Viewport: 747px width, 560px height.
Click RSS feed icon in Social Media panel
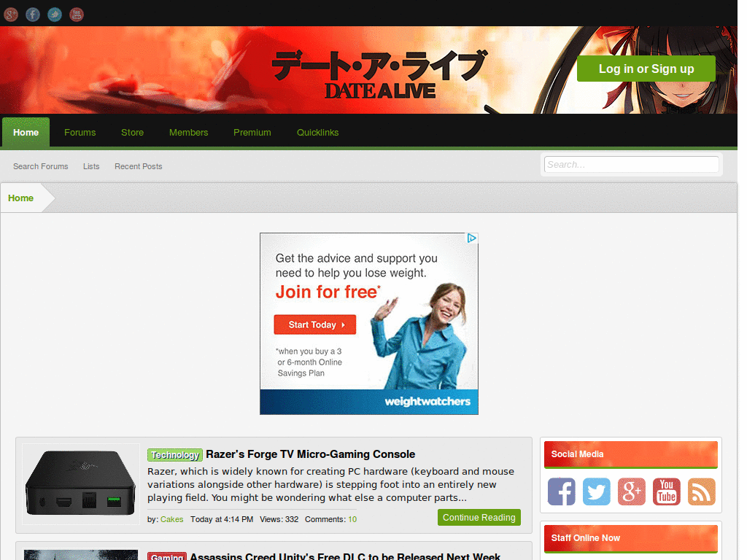point(702,491)
